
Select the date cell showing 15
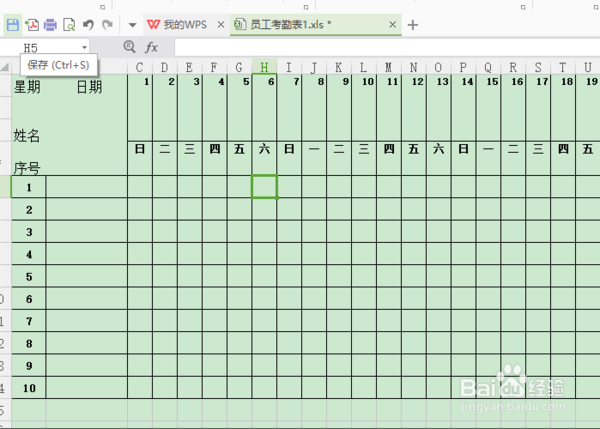tap(488, 108)
